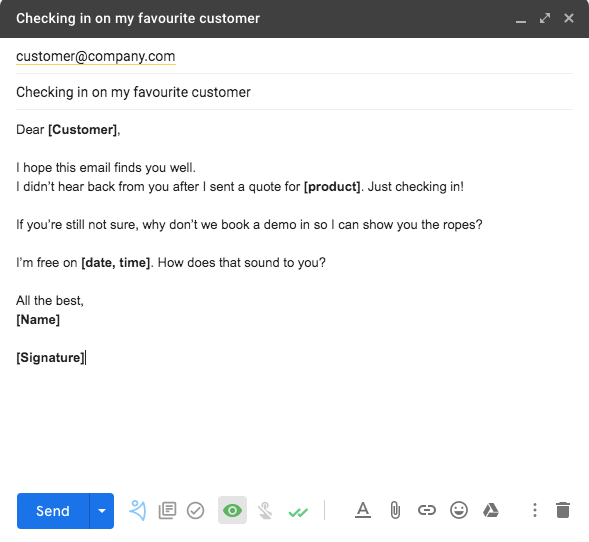The width and height of the screenshot is (589, 542).
Task: Minimize the compose window
Action: (x=521, y=19)
